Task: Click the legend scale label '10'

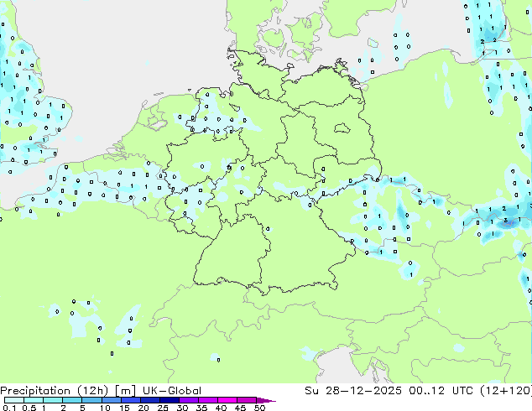Action: 105,408
